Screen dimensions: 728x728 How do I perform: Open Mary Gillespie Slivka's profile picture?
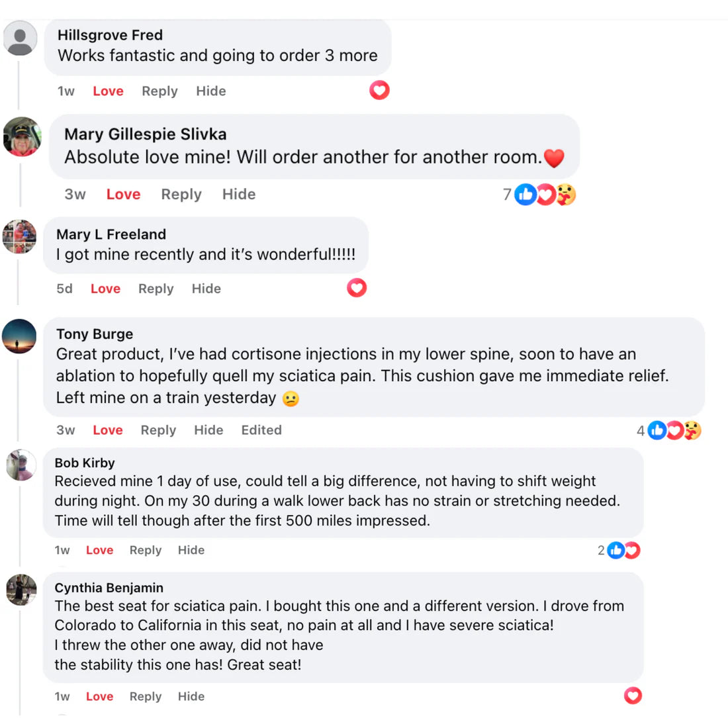point(22,136)
